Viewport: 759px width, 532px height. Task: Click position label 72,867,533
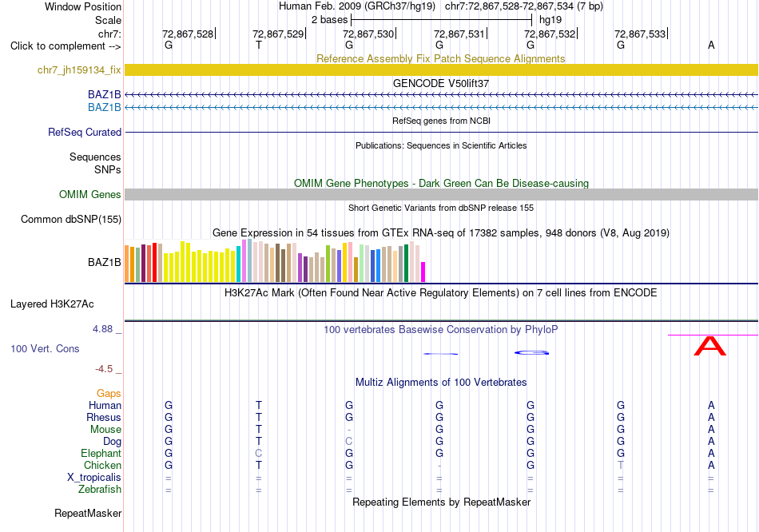[640, 34]
